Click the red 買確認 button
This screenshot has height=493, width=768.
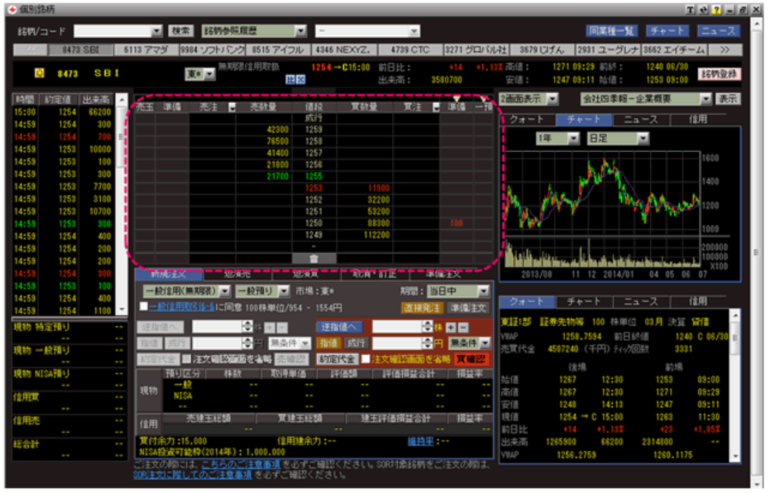point(471,359)
